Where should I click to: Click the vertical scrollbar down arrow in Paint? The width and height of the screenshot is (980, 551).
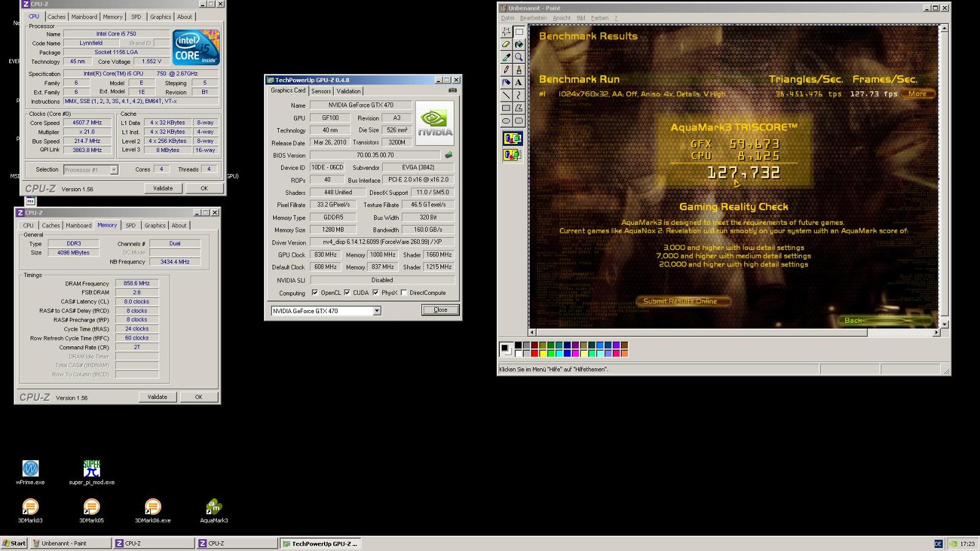pyautogui.click(x=944, y=324)
